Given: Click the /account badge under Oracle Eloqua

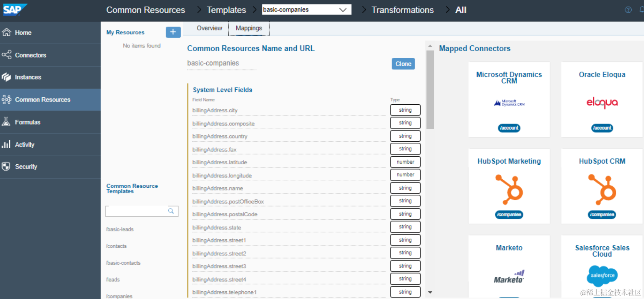Looking at the screenshot, I should pyautogui.click(x=602, y=128).
